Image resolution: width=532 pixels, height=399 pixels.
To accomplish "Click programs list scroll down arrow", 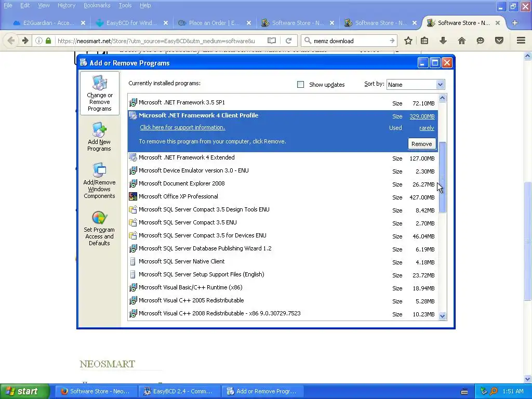I will click(443, 316).
